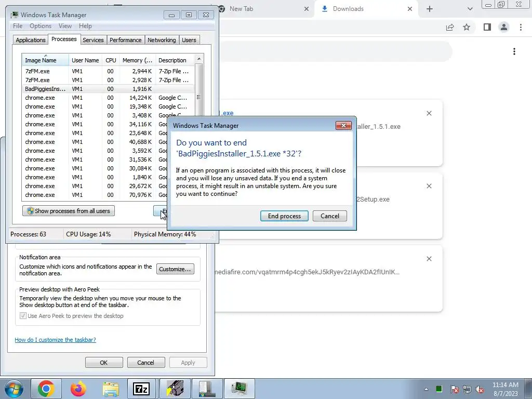
Task: Open a new Chrome tab with plus button
Action: [x=430, y=9]
